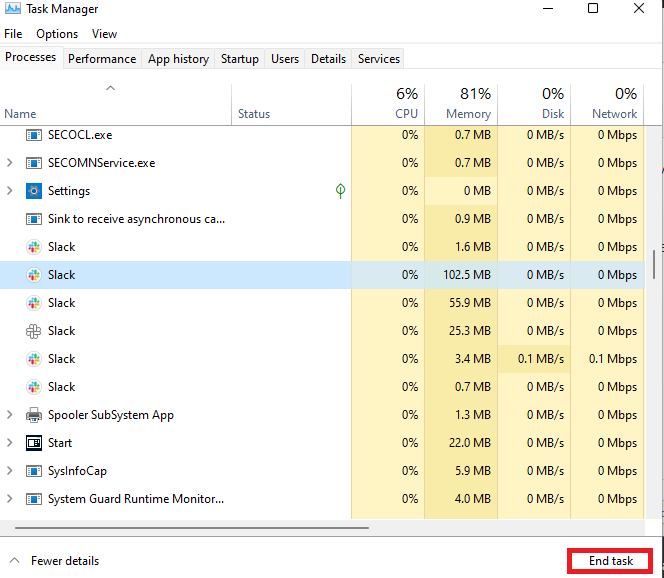
Task: Switch to the Performance tab
Action: (102, 59)
